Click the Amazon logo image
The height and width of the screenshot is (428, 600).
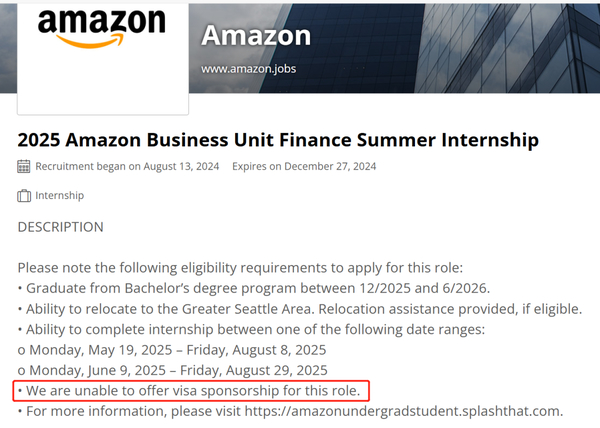coord(102,28)
